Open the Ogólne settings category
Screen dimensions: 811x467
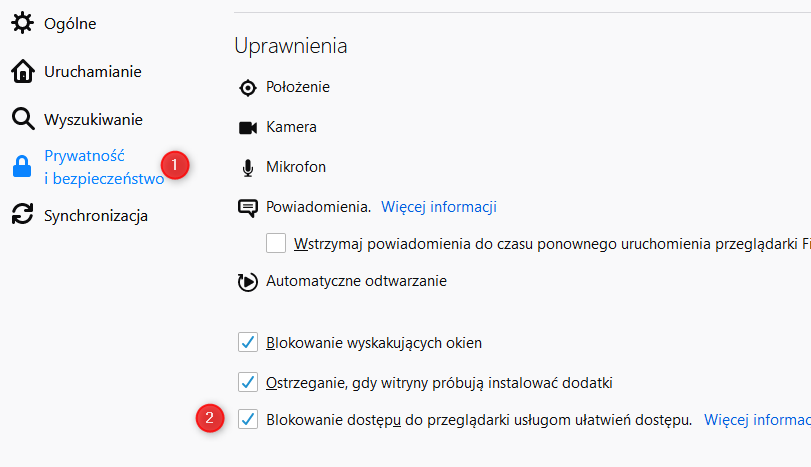click(70, 24)
